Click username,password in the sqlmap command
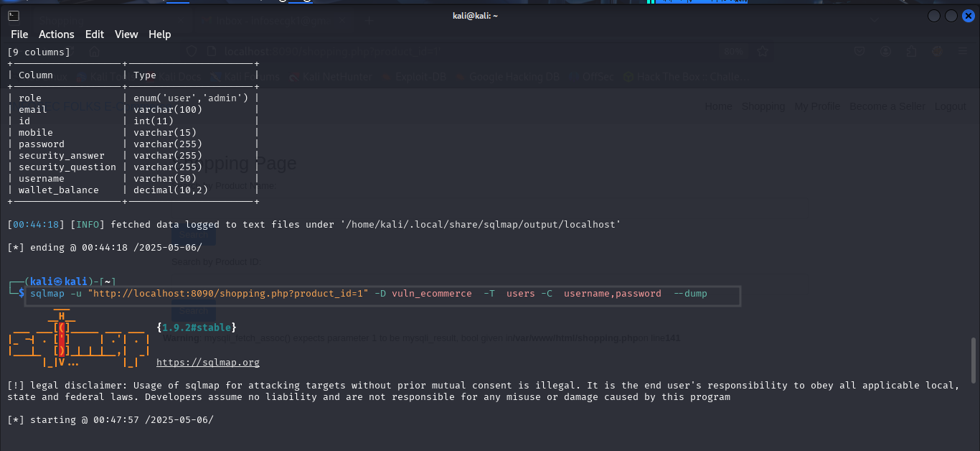Image resolution: width=980 pixels, height=451 pixels. [x=613, y=293]
